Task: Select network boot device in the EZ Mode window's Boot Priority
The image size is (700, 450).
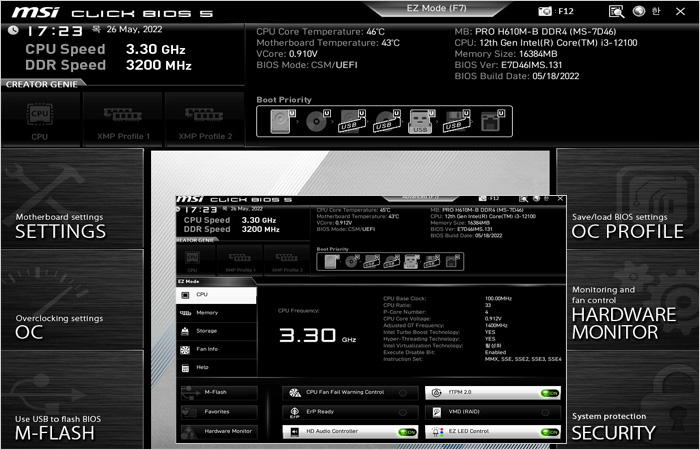Action: coord(452,261)
